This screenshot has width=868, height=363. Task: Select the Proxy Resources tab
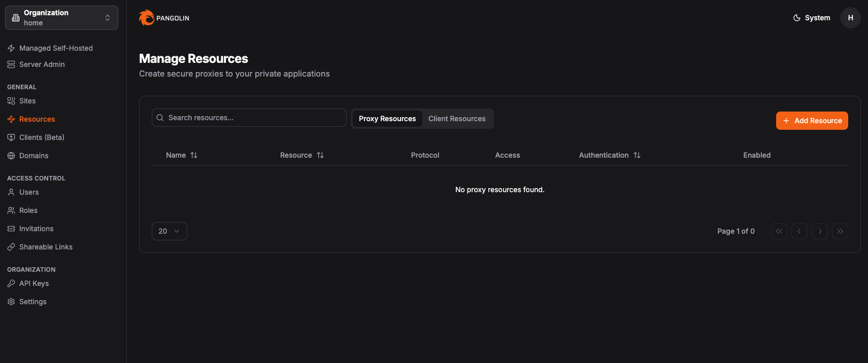[387, 119]
